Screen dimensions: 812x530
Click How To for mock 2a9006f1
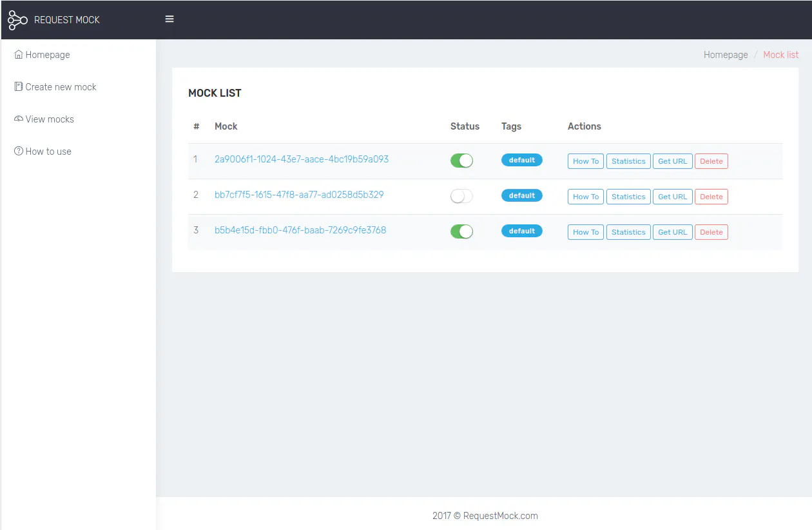586,161
